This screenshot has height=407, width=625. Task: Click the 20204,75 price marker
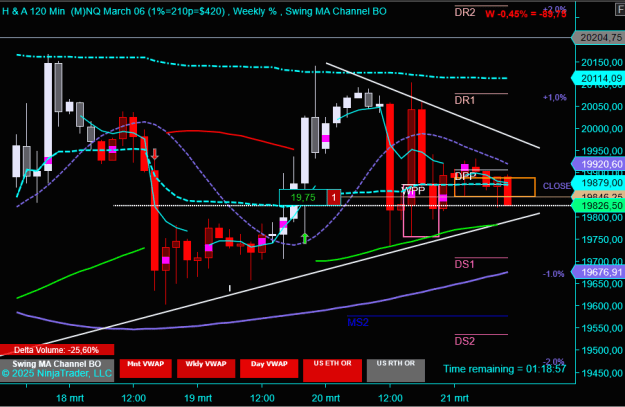pyautogui.click(x=598, y=37)
